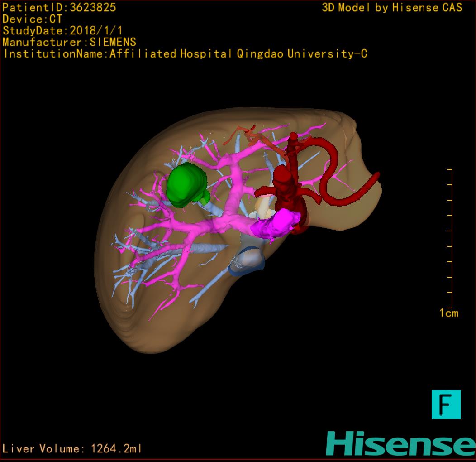Click the 1cm scale label
Viewport: 476px width, 462px height.
point(449,313)
